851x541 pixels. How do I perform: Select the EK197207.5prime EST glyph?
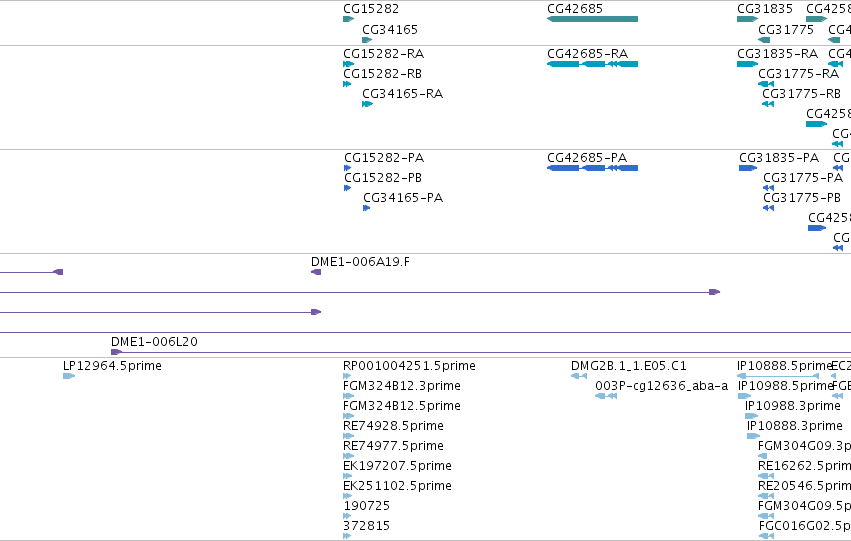click(348, 476)
